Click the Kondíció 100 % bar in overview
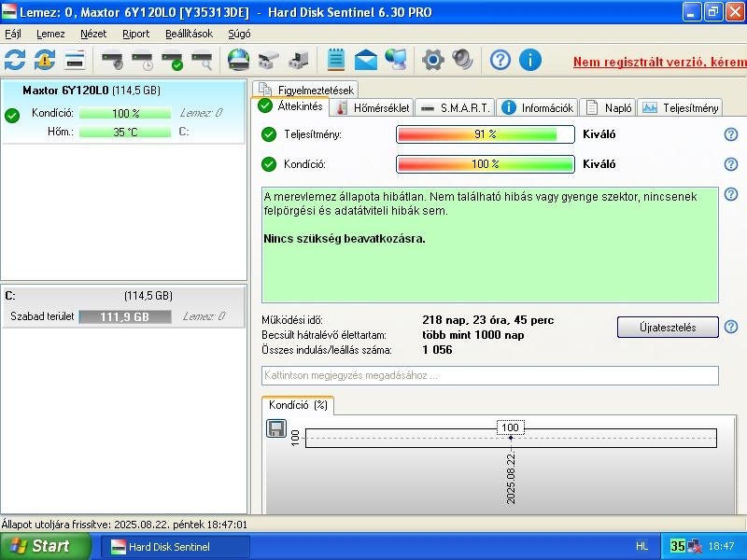 click(x=486, y=164)
